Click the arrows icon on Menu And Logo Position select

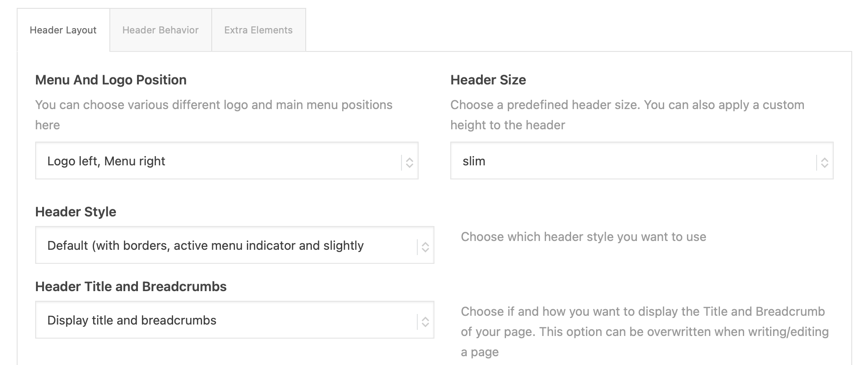tap(409, 162)
